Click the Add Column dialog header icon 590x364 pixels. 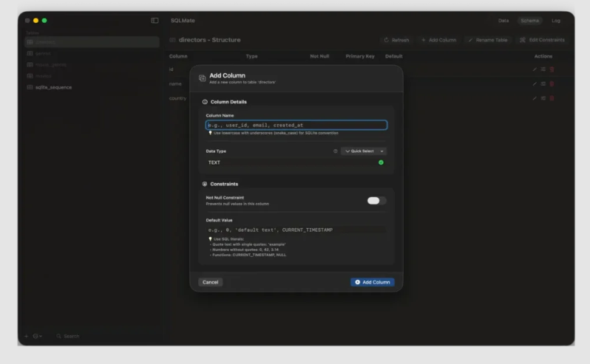[202, 78]
